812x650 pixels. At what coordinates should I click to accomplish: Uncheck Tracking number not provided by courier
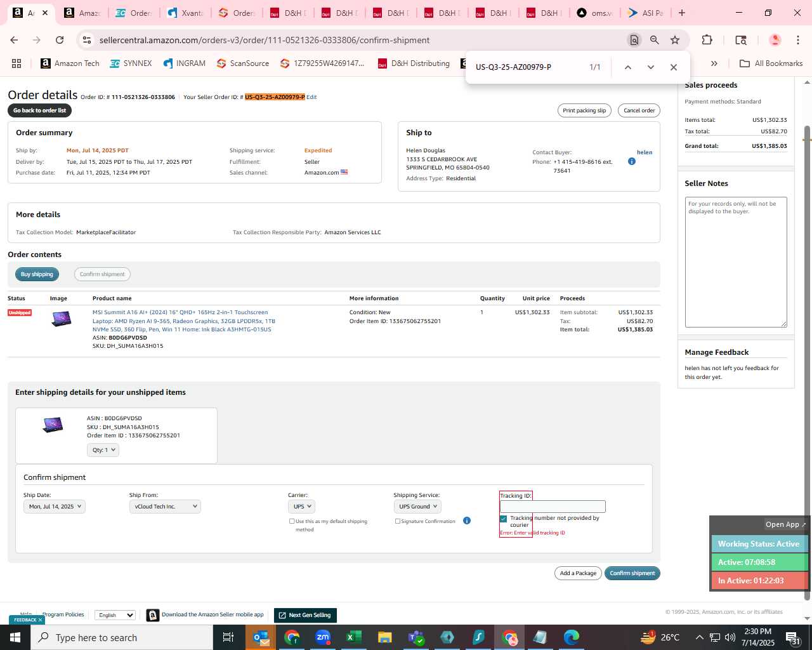pos(504,519)
